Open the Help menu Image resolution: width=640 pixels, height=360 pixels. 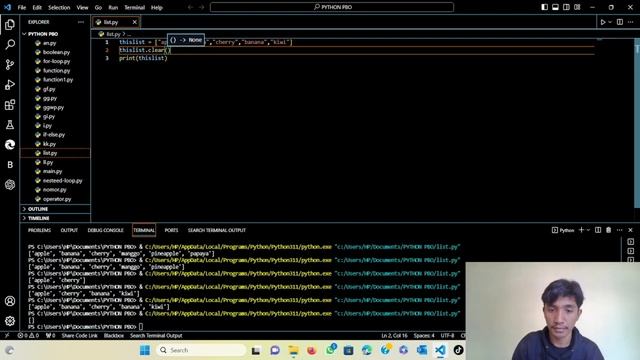click(157, 7)
